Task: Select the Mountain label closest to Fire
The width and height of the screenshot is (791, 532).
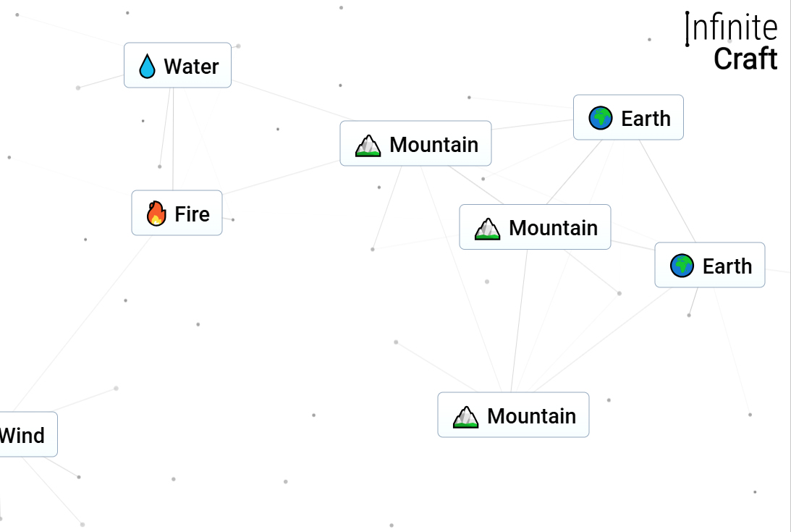Action: pyautogui.click(x=433, y=145)
